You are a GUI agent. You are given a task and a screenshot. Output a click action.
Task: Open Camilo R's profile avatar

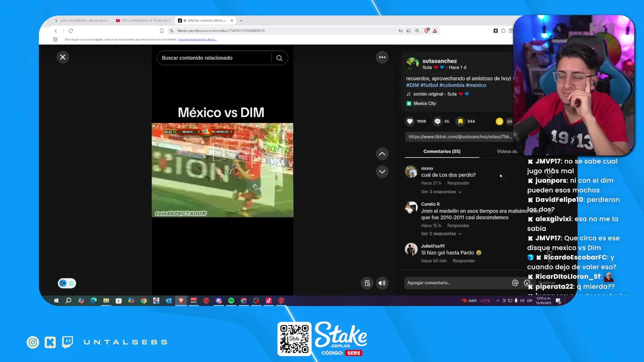[411, 208]
